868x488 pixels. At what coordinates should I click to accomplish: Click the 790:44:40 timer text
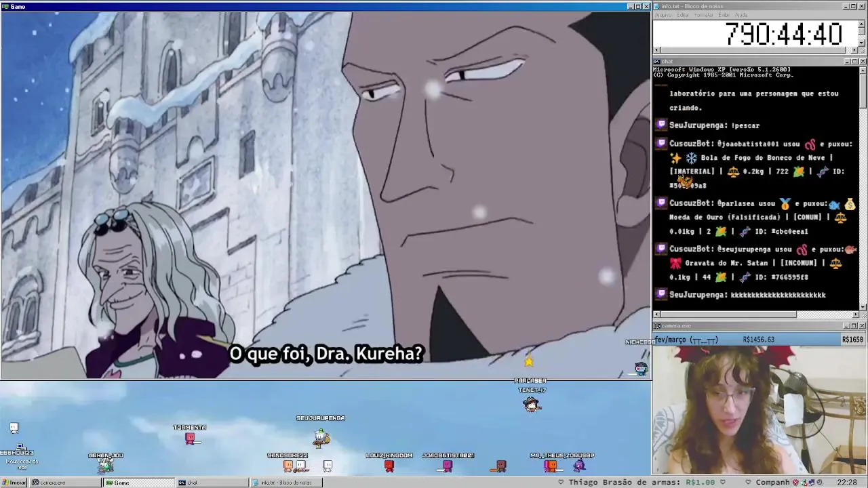click(783, 33)
